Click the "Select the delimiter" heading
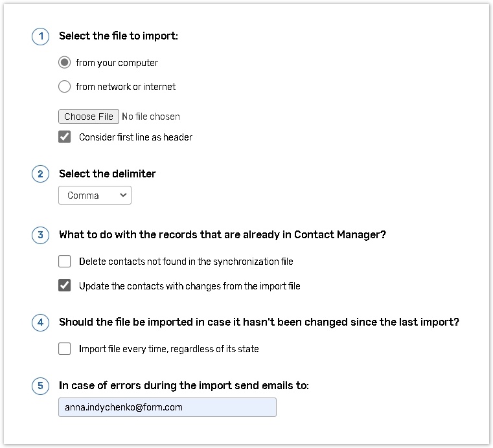Image resolution: width=493 pixels, height=448 pixels. point(108,174)
